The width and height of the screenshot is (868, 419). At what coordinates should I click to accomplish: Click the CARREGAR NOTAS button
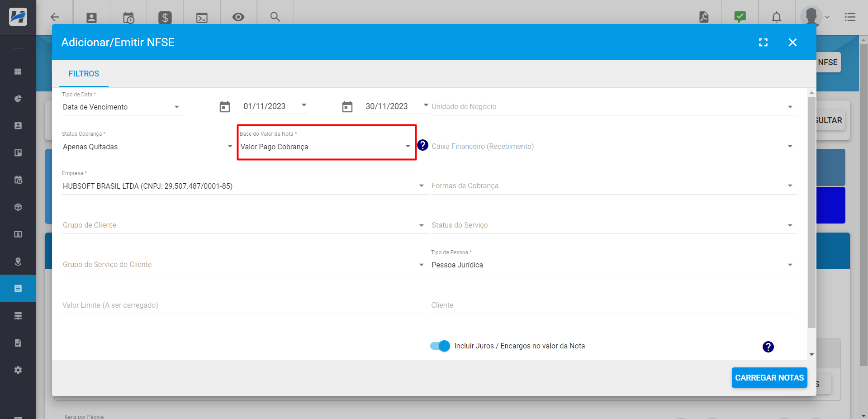[x=769, y=377]
